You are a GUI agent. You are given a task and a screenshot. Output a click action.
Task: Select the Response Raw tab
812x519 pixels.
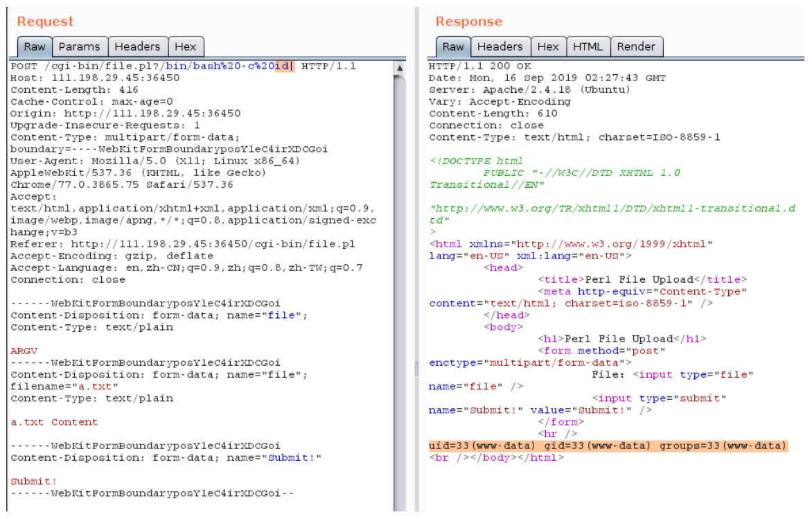coord(453,46)
